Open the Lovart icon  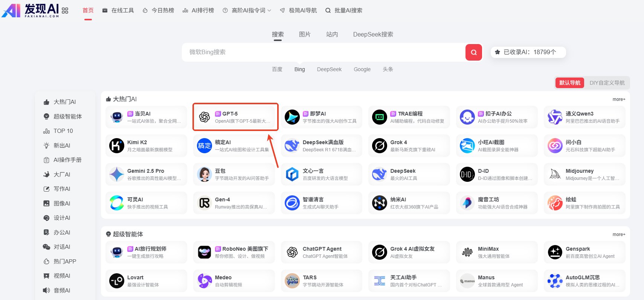click(x=117, y=281)
